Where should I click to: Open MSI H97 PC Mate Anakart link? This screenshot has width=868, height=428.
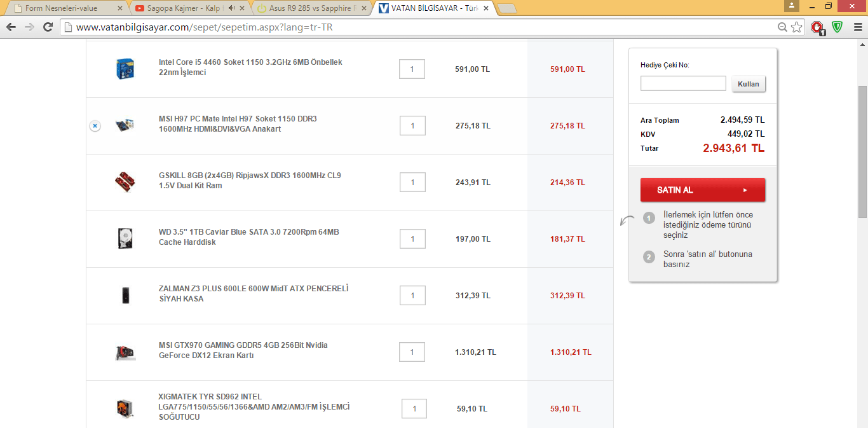tap(238, 124)
